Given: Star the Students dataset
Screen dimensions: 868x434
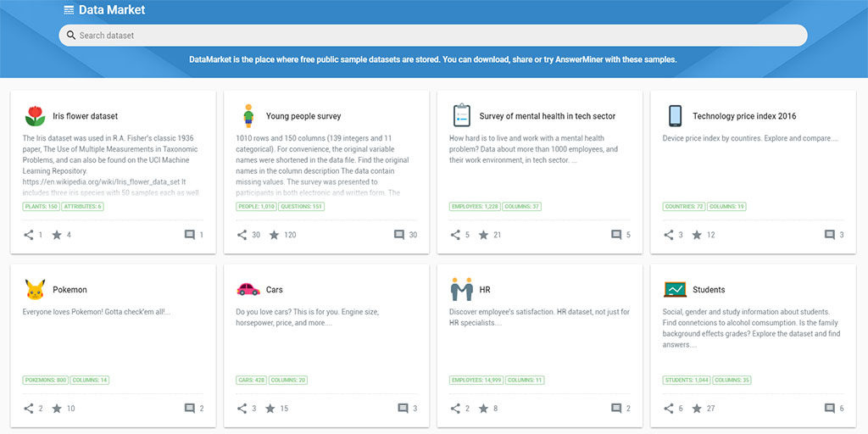Looking at the screenshot, I should pos(697,409).
